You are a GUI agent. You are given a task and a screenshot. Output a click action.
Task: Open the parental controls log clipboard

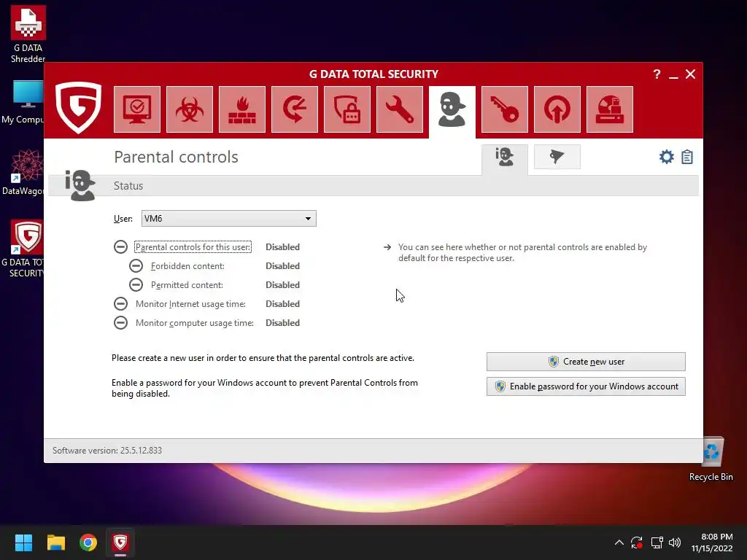point(687,157)
